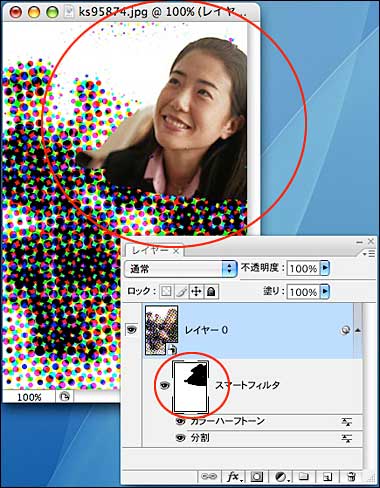Open the Layers panel flyout menu
Screen dimensions: 380x488
(x=369, y=254)
